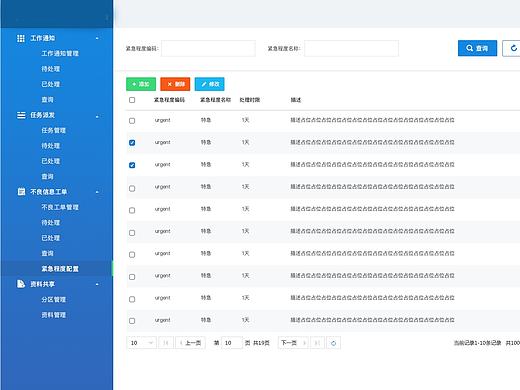
Task: Click the pagination refresh icon
Action: pos(333,343)
